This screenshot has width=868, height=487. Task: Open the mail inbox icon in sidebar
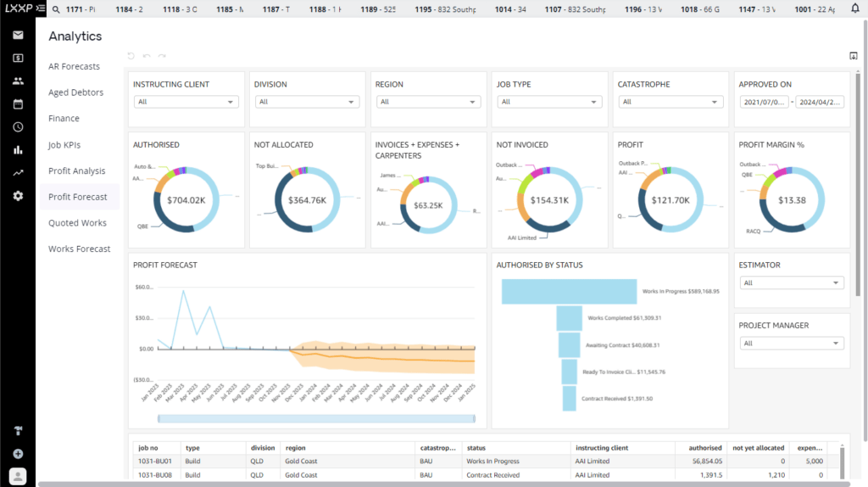pos(18,35)
